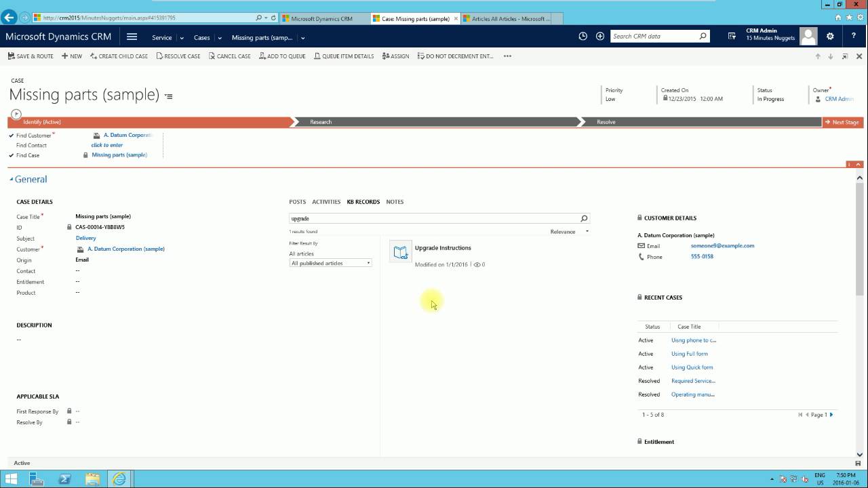Click Queue Item Details command
Screen dimensions: 868x488
tap(344, 56)
